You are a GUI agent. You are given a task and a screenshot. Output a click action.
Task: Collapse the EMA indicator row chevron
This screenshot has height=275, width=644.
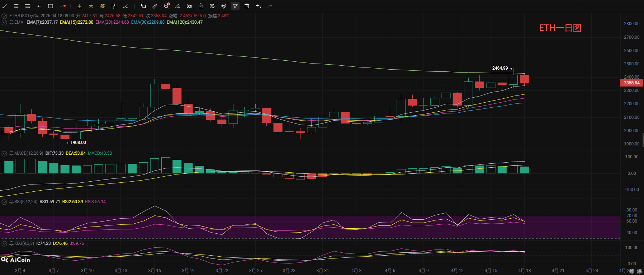tap(4, 22)
